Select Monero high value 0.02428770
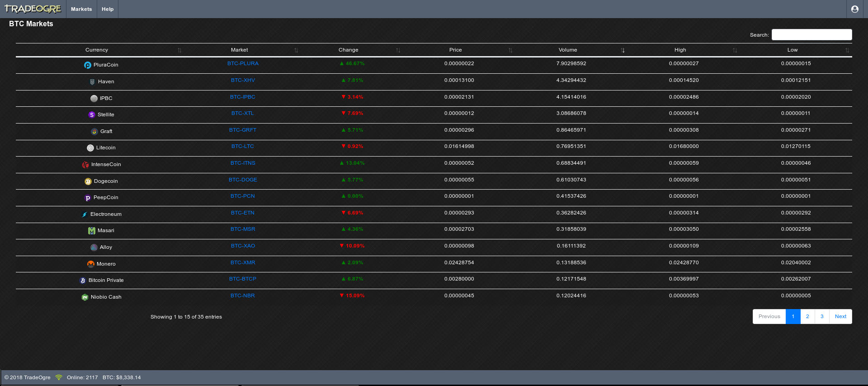 (684, 263)
